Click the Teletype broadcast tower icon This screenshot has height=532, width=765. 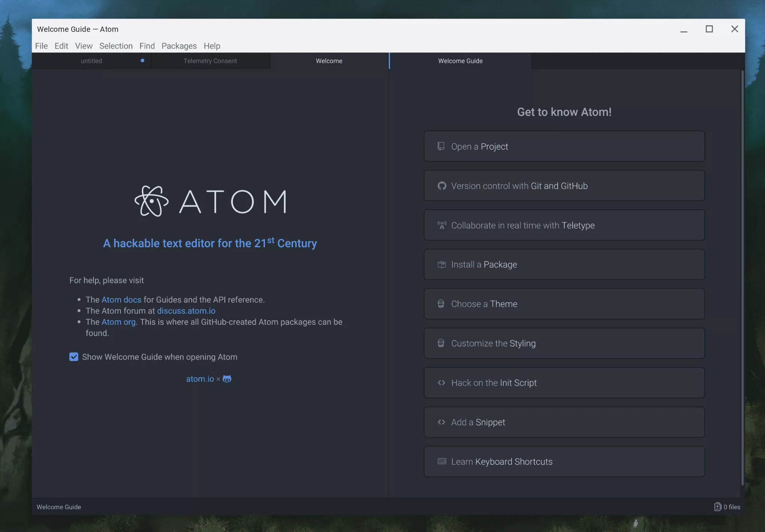coord(442,225)
